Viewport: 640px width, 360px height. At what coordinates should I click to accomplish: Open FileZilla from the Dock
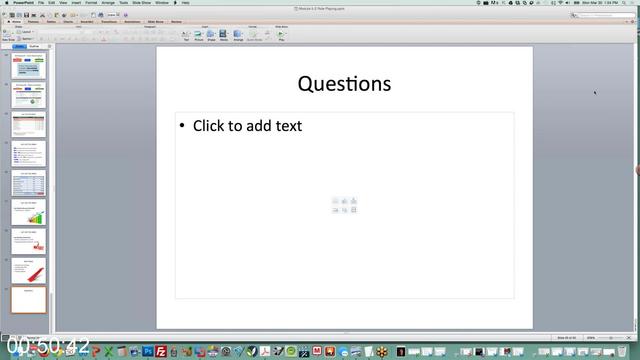click(161, 351)
